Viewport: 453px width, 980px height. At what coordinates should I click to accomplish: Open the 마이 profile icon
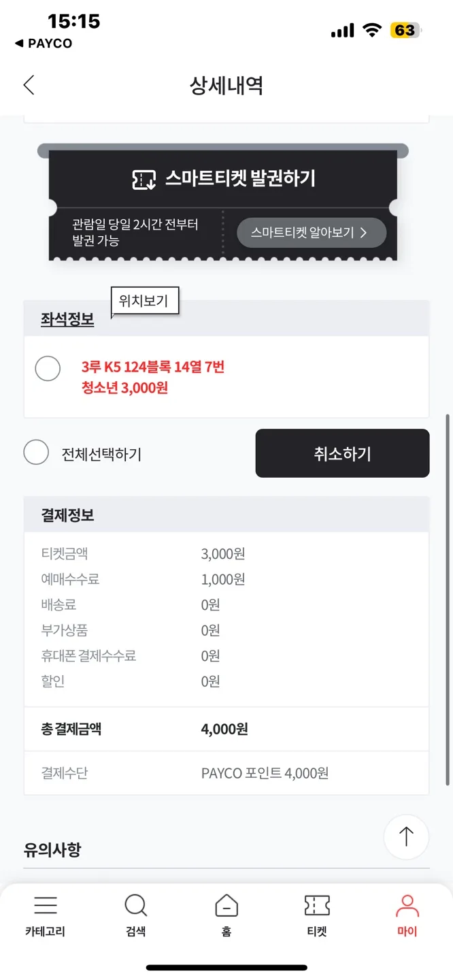point(407,905)
